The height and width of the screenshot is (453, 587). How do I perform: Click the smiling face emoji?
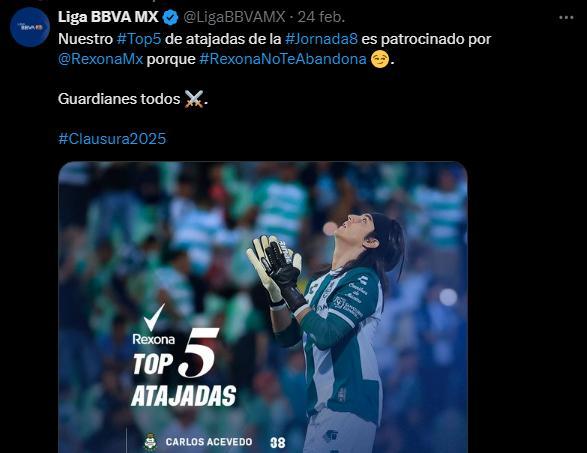[x=380, y=59]
